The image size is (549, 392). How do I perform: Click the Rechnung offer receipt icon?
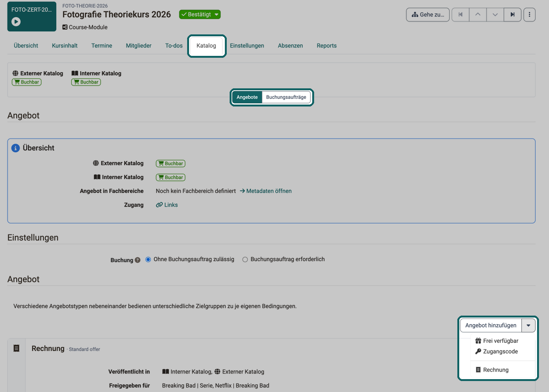(16, 348)
